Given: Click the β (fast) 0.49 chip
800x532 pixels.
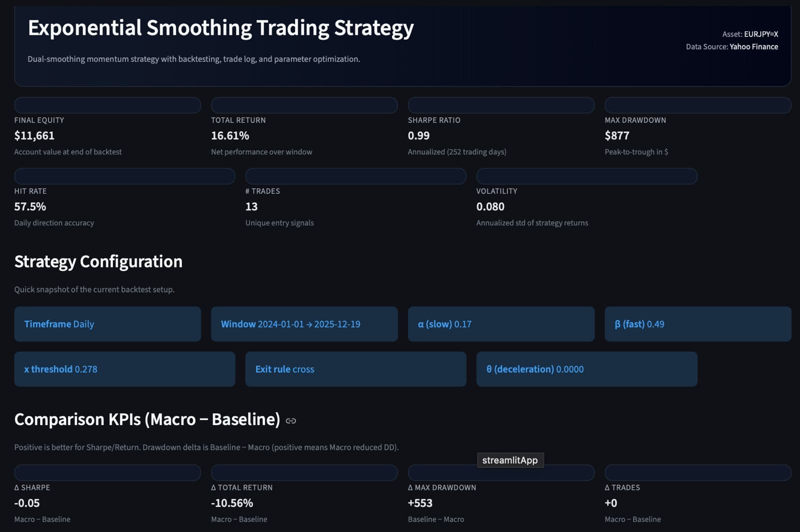Looking at the screenshot, I should click(697, 324).
